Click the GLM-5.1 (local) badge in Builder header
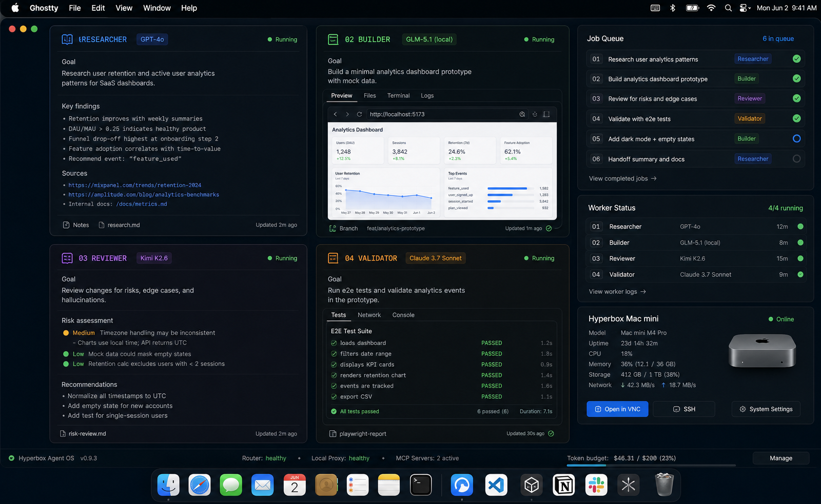 coord(429,39)
